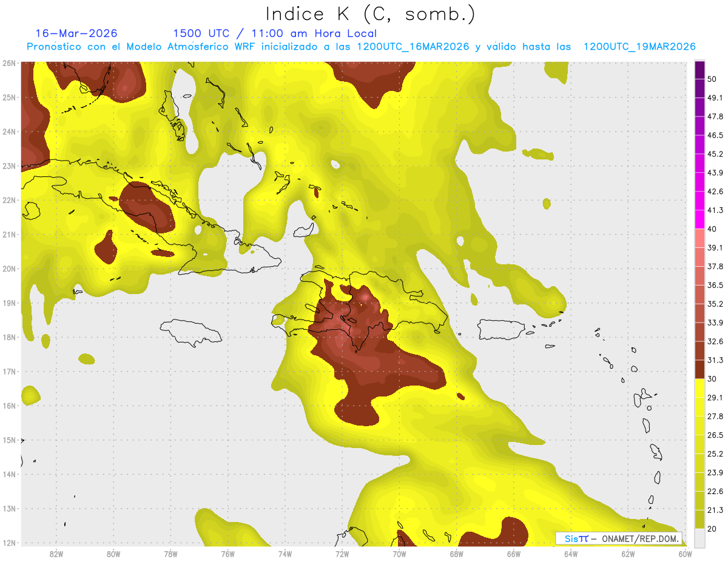The image size is (728, 562).
Task: Click the colorbar value '27.8'
Action: click(715, 416)
